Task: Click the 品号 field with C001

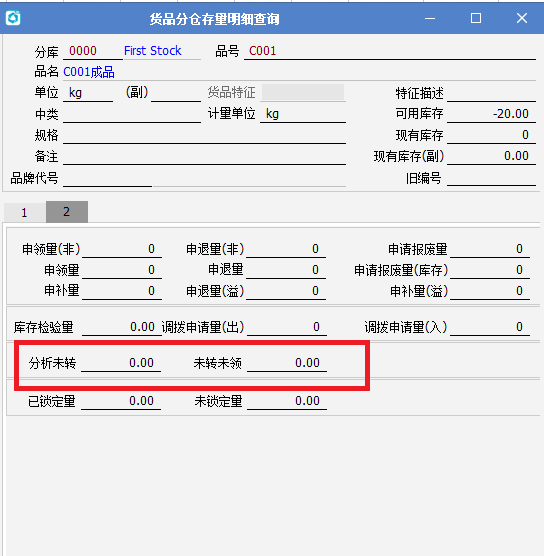Action: click(x=390, y=51)
